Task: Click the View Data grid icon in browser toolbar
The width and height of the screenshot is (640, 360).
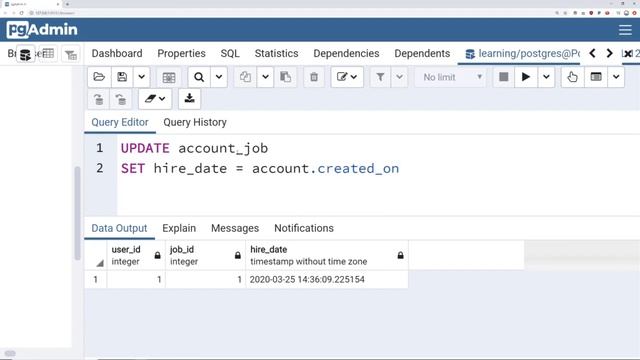Action: coord(48,53)
